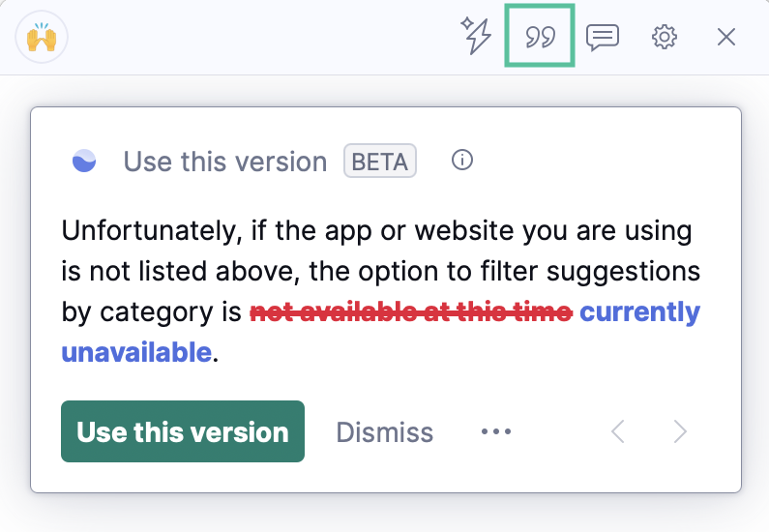Screen dimensions: 769x532
Task: Go to previous suggestion with left chevron
Action: click(x=618, y=431)
